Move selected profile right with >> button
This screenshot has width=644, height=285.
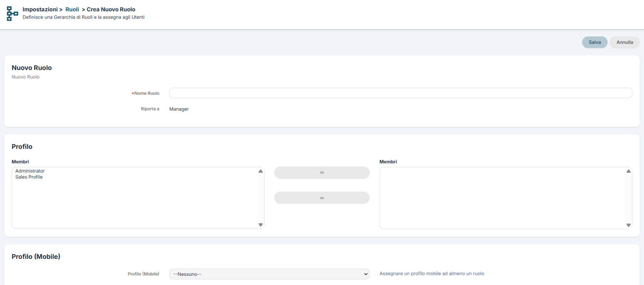point(322,173)
